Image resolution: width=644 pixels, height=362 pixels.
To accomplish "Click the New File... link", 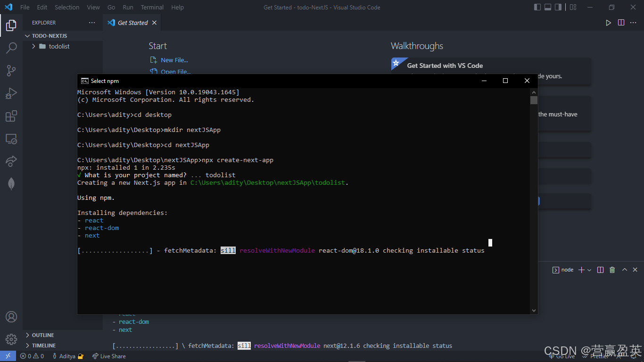I will pyautogui.click(x=174, y=60).
